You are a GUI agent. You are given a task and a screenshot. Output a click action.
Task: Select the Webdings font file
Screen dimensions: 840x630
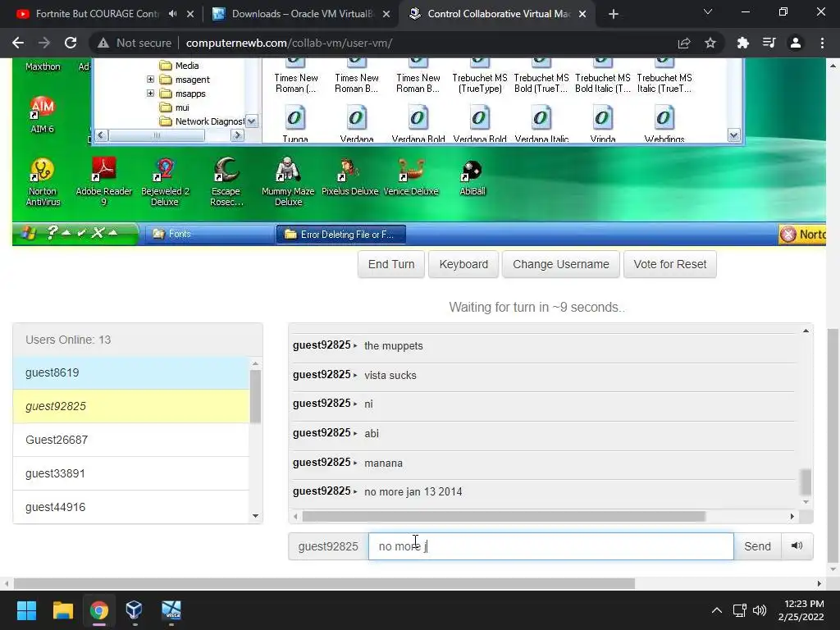point(664,125)
